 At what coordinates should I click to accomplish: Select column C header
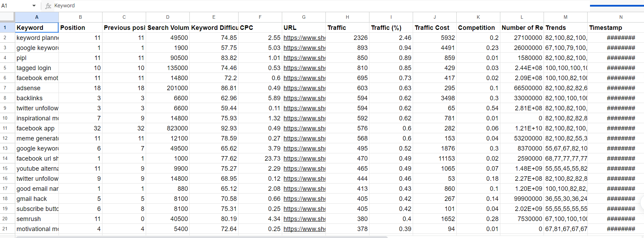(124, 17)
